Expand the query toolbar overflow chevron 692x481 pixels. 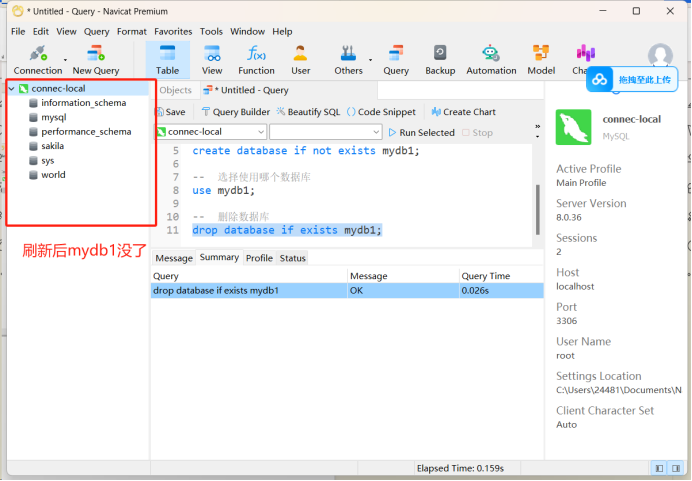(538, 127)
